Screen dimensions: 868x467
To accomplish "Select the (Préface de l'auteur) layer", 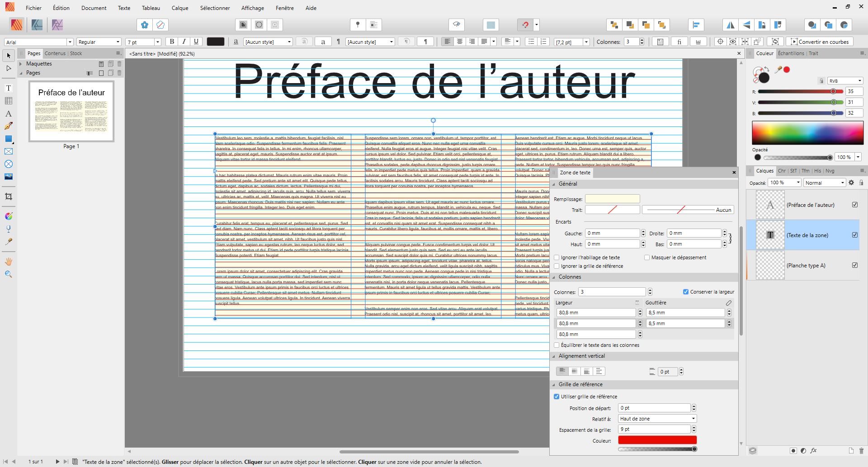I will 803,205.
